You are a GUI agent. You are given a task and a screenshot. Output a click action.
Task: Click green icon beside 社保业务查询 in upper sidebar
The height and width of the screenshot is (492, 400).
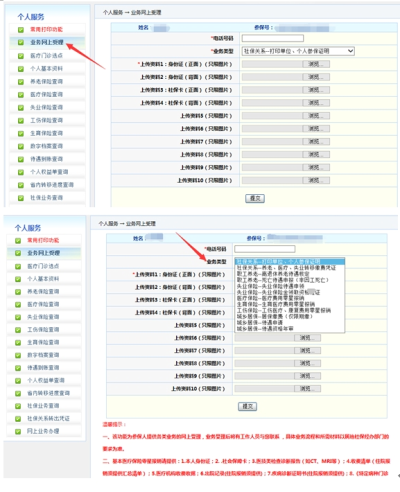pos(21,198)
